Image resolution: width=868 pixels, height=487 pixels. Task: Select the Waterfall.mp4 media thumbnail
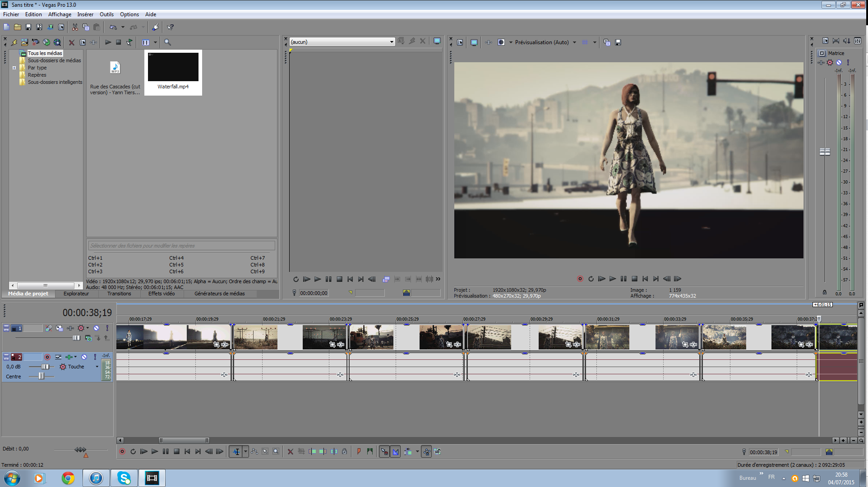(x=173, y=68)
